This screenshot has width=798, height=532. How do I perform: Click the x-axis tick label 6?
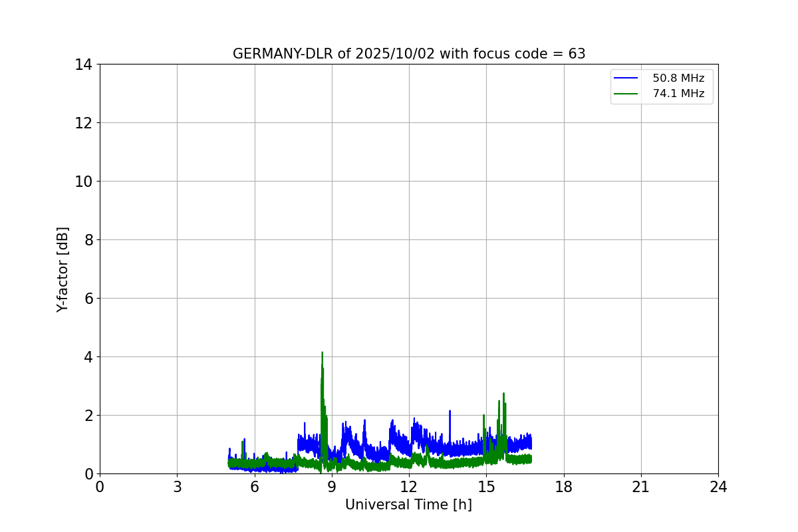click(x=255, y=487)
